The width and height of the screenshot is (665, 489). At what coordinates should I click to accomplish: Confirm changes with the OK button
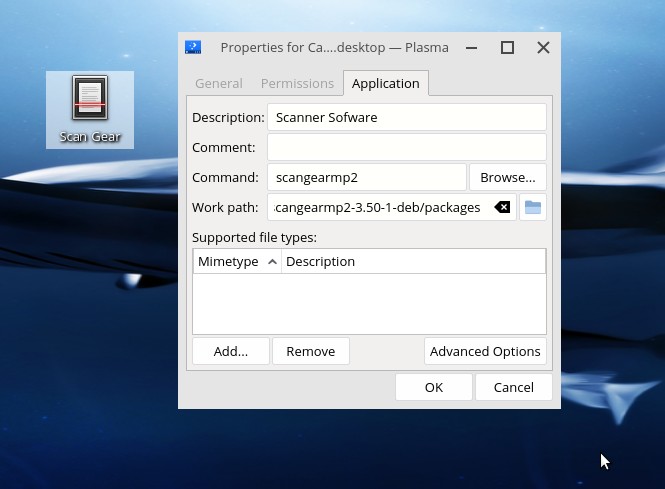[x=433, y=387]
